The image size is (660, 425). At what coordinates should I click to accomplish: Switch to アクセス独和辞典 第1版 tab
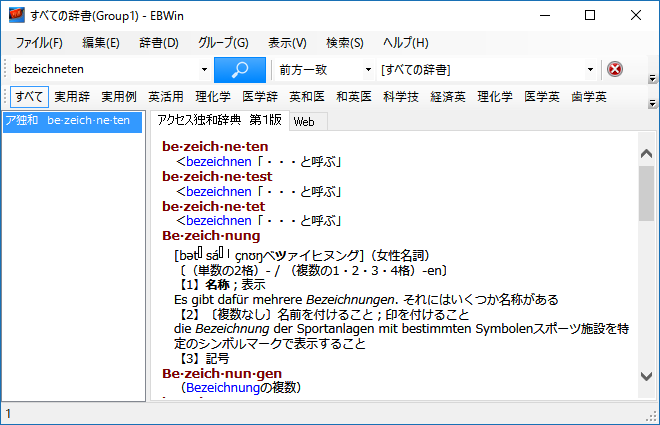tap(220, 120)
